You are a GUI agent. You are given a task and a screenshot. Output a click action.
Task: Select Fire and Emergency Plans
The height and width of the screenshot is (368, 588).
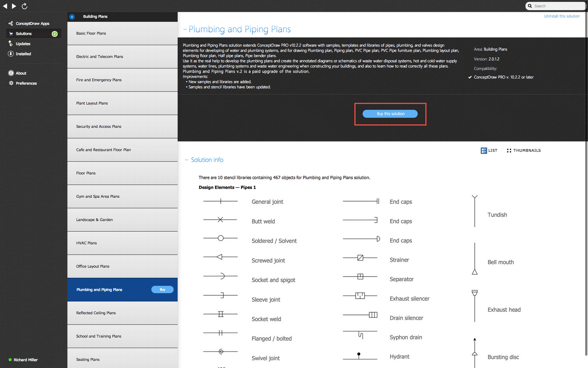pyautogui.click(x=122, y=80)
